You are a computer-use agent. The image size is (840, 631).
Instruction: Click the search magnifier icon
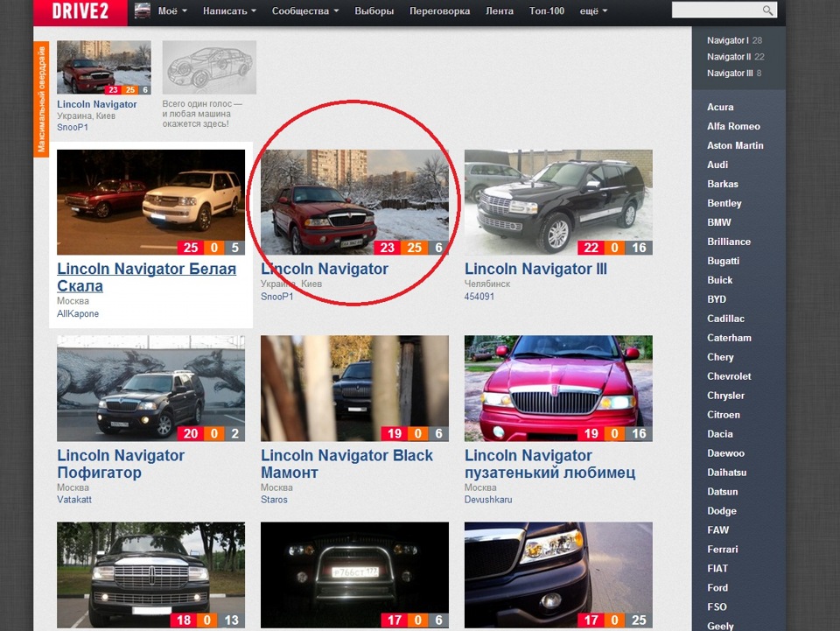coord(767,11)
